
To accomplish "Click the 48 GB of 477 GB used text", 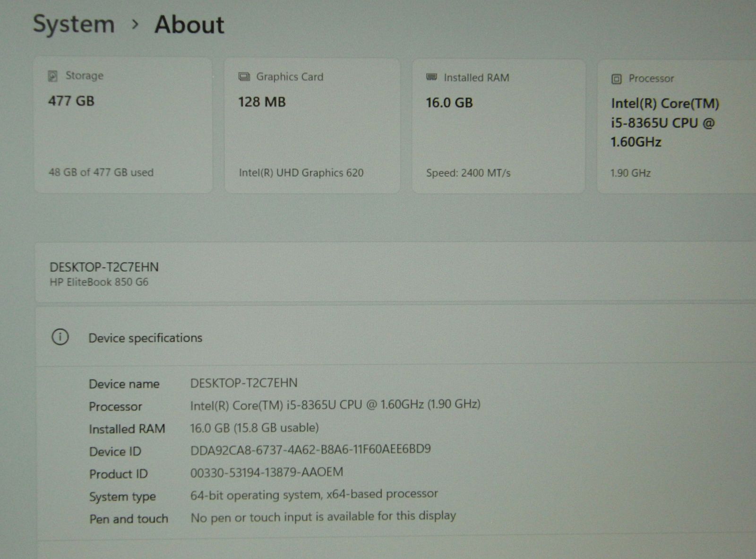I will [x=101, y=172].
